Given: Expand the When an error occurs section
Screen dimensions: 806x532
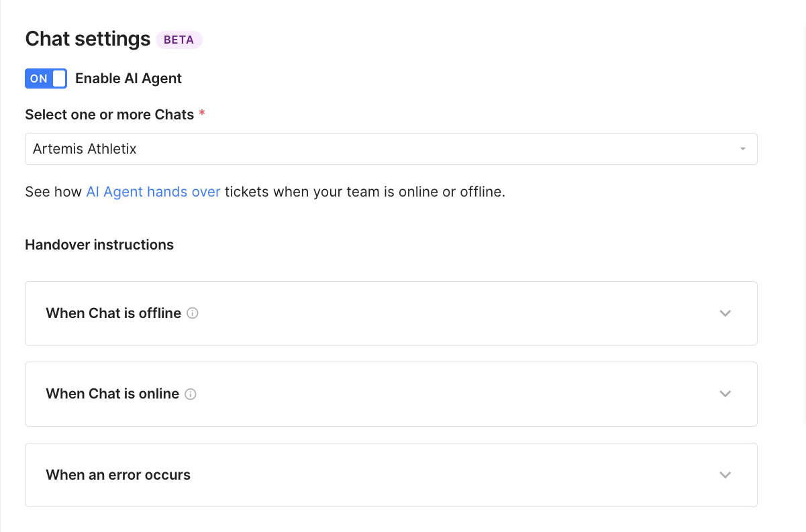Looking at the screenshot, I should (x=391, y=475).
